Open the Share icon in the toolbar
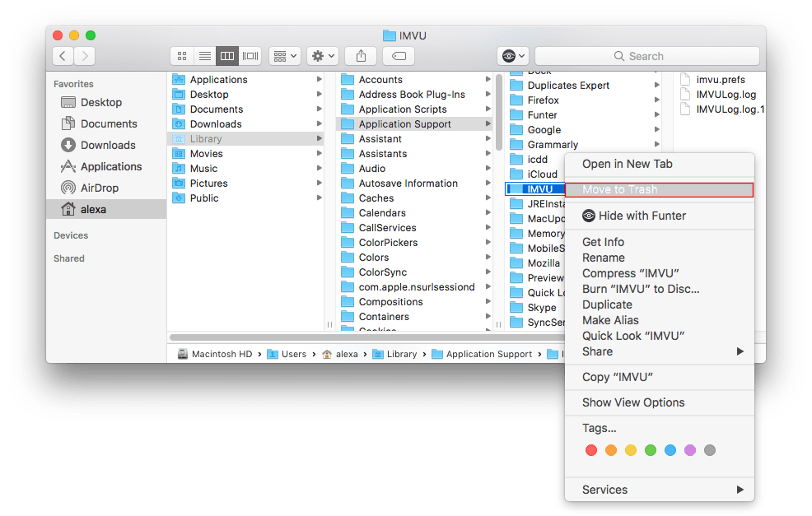This screenshot has width=812, height=516. (361, 56)
